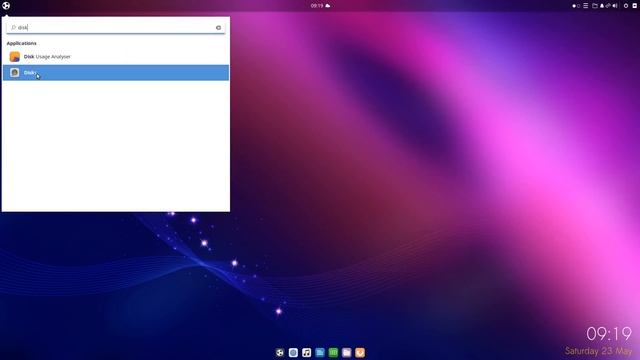This screenshot has height=360, width=640.
Task: Open the folder Places indicator in tray
Action: [x=595, y=6]
